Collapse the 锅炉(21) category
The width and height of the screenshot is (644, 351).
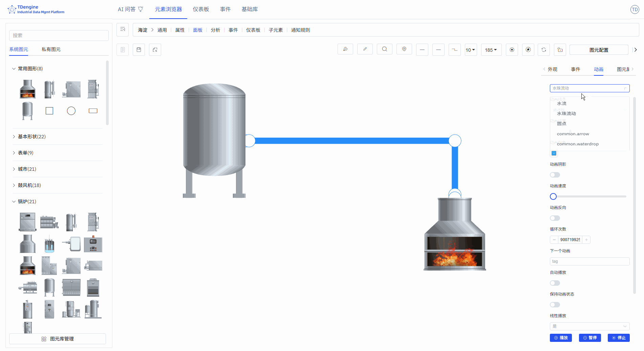(27, 201)
